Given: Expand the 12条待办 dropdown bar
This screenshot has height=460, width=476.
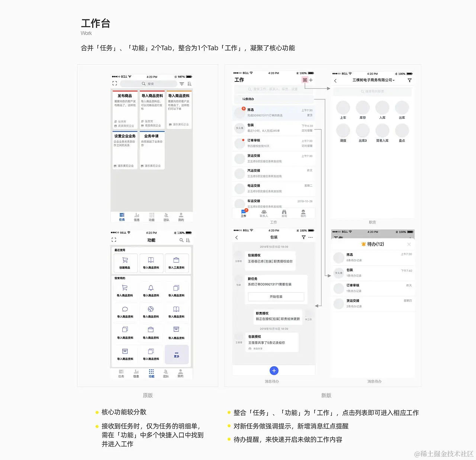Looking at the screenshot, I should coord(274,99).
